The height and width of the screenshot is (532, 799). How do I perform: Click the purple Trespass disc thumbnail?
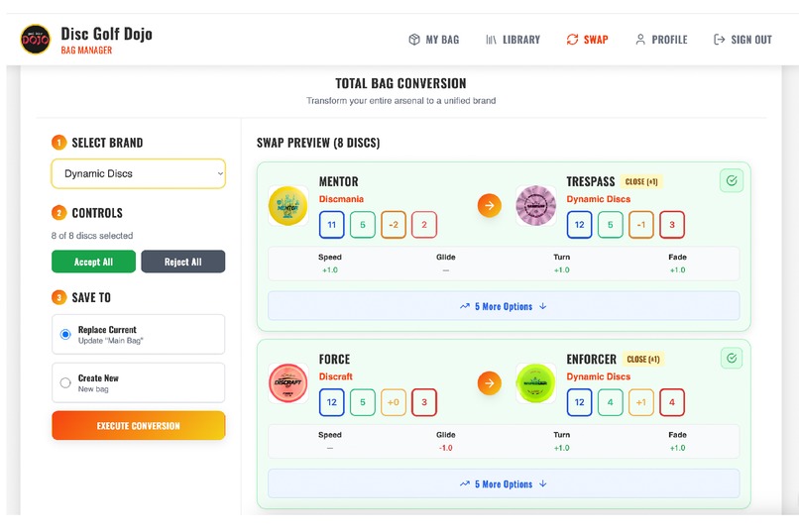tap(535, 206)
